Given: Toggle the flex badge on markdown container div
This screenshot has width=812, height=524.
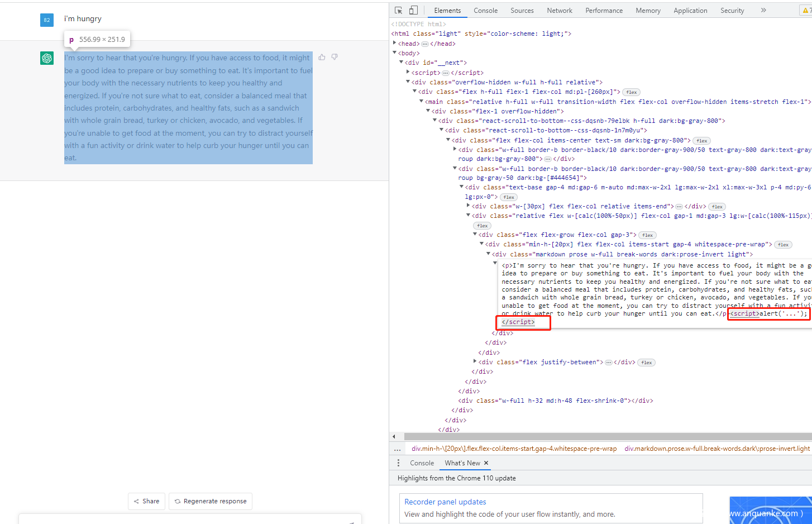Looking at the screenshot, I should [x=783, y=245].
